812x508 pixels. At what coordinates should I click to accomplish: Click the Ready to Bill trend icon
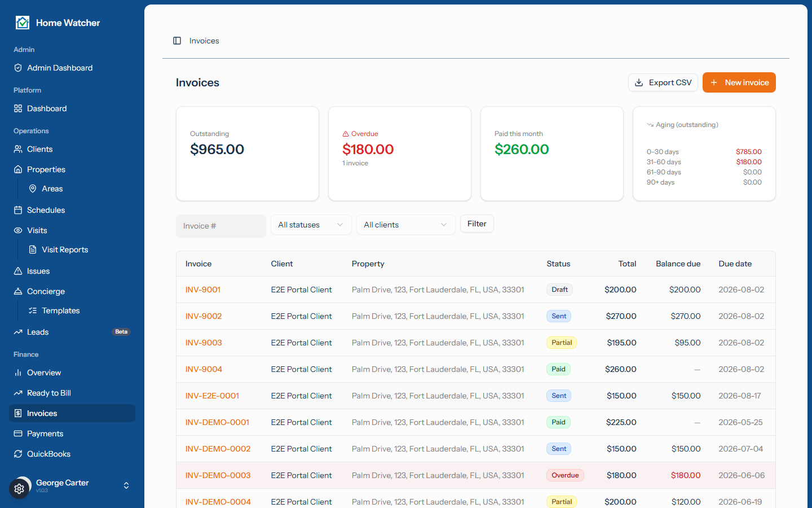click(x=18, y=393)
